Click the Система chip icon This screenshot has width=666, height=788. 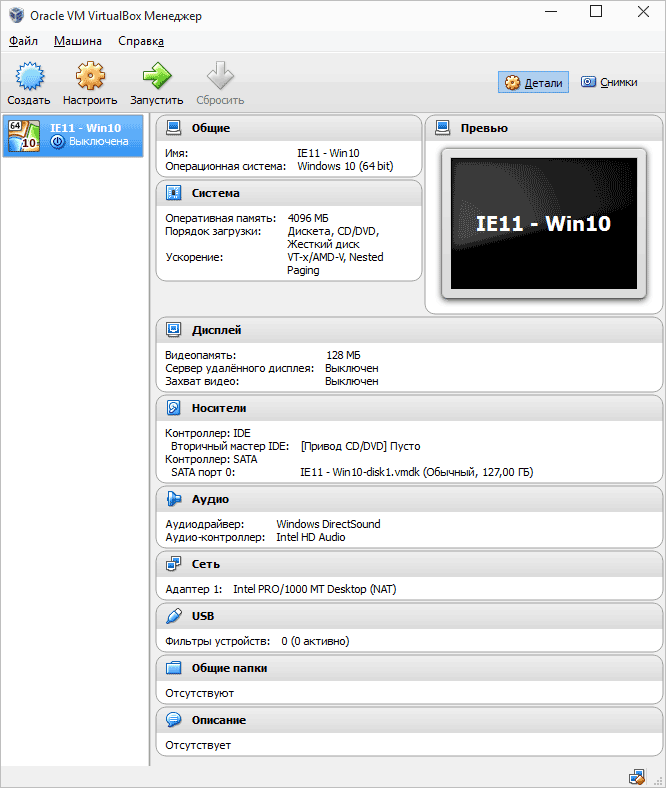click(x=173, y=193)
